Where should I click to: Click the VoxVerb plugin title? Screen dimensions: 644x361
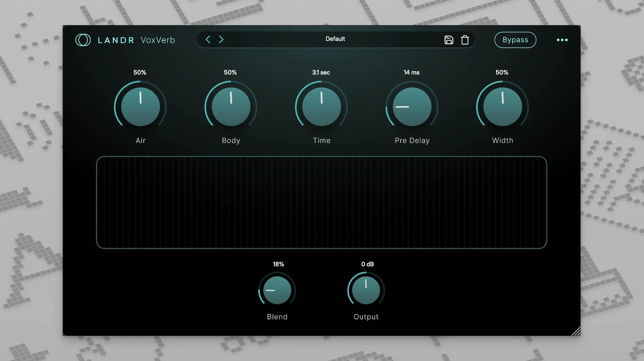coord(158,40)
